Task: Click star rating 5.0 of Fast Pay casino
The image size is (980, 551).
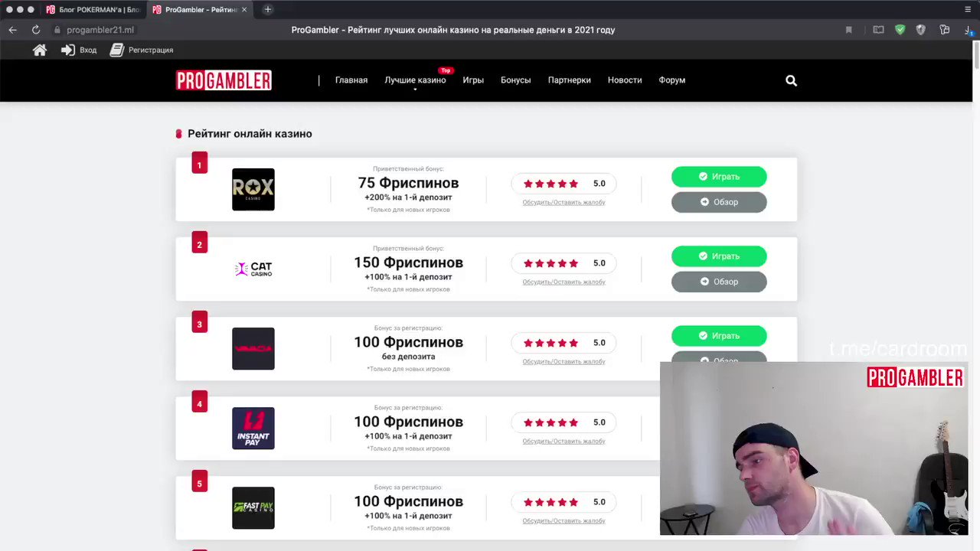Action: pos(563,502)
